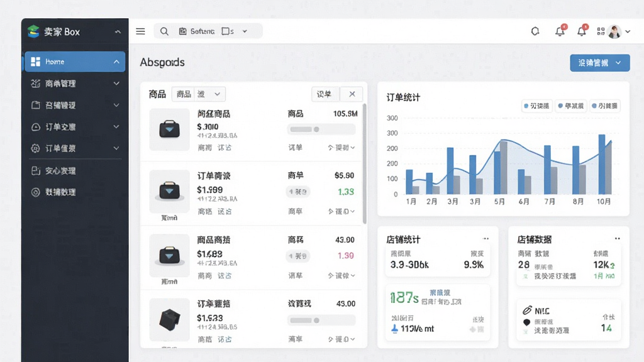The width and height of the screenshot is (644, 362).
Task: Click the black pin icon below NIIC
Action: tap(526, 322)
